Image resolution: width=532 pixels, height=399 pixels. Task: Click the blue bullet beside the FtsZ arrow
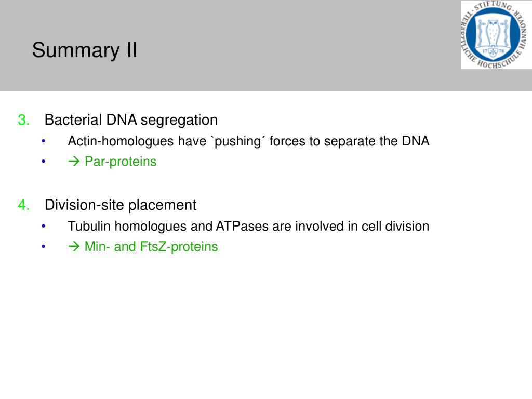pos(44,247)
